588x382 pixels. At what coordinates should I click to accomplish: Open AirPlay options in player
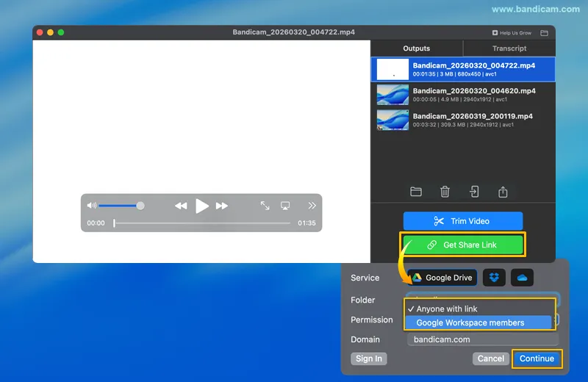pyautogui.click(x=285, y=206)
